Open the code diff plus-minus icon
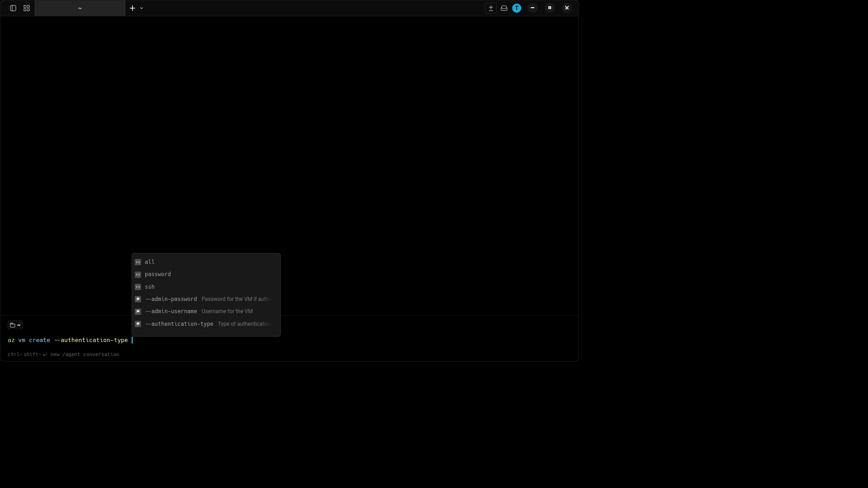This screenshot has width=868, height=488. 491,8
